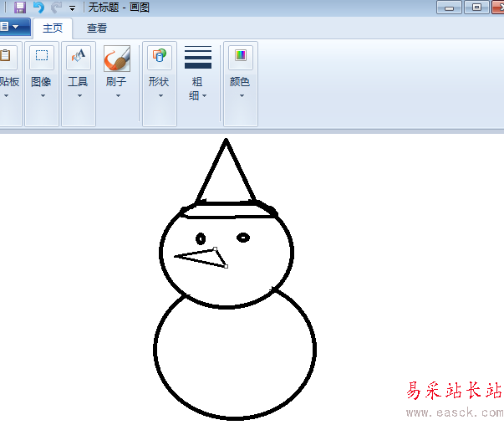
Task: Undo the last action
Action: coord(38,7)
